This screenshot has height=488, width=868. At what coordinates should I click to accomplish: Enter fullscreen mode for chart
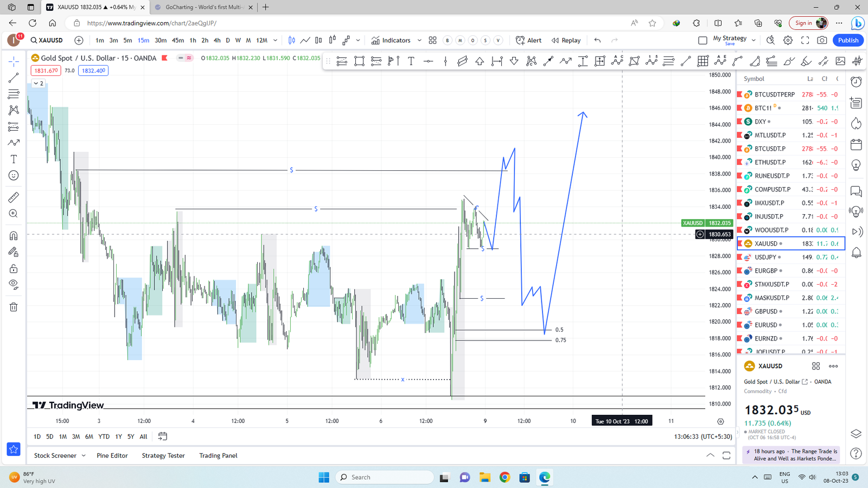[x=805, y=40]
